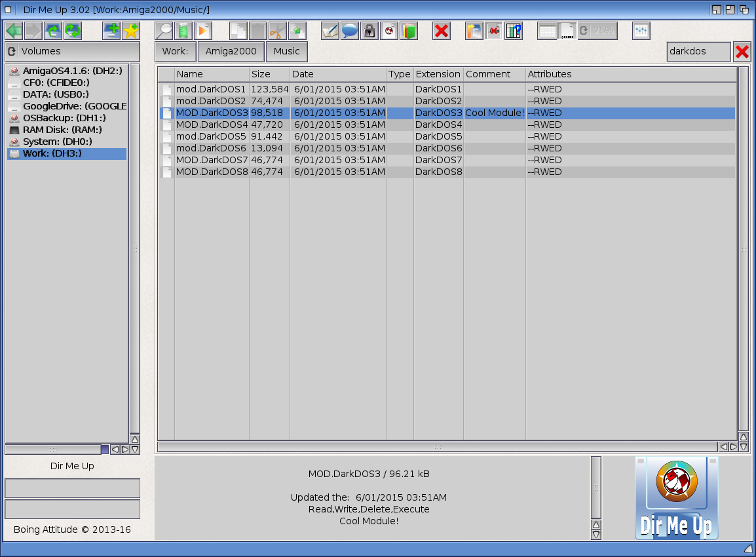Screen dimensions: 756x557
Task: Switch to table list view mode
Action: [x=547, y=31]
